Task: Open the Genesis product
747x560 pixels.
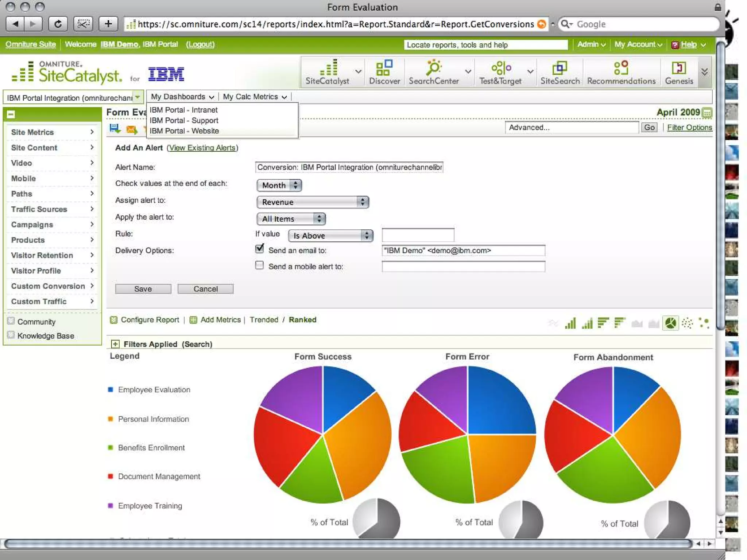Action: (x=679, y=72)
